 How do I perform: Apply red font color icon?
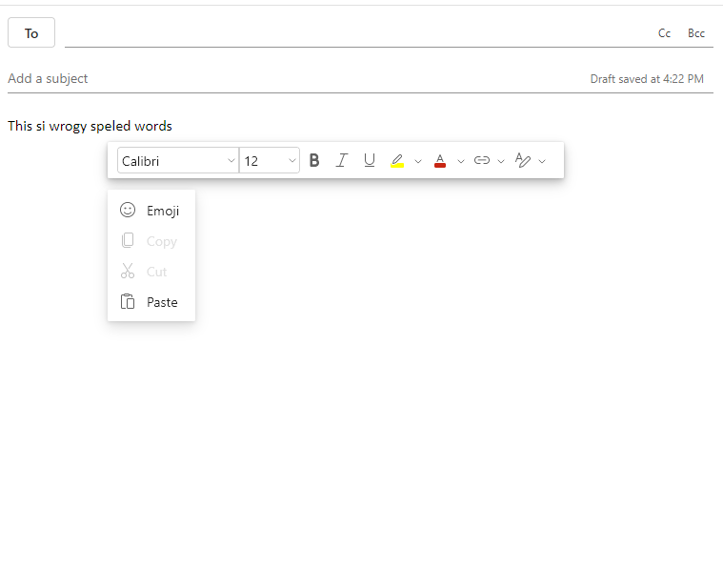pos(440,160)
